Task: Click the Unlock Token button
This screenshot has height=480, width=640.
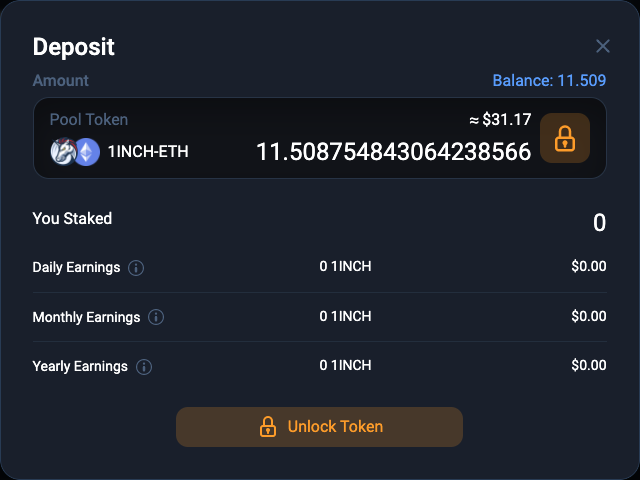Action: click(319, 427)
